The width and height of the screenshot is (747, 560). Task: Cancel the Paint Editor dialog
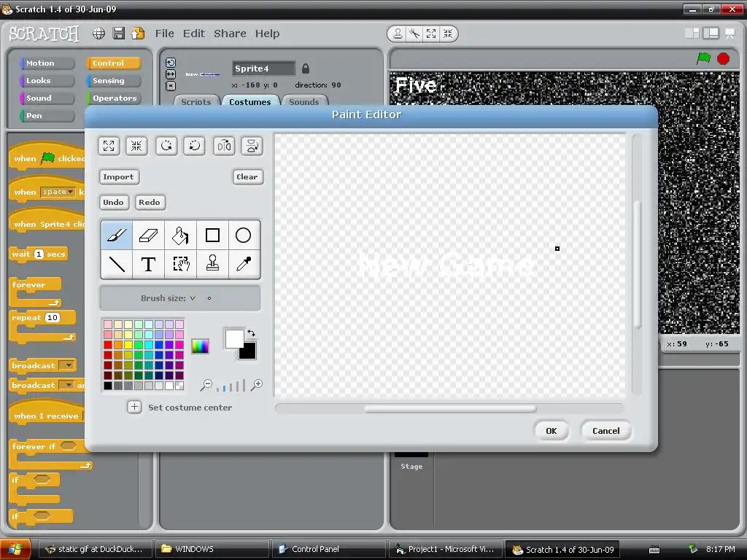tap(606, 430)
